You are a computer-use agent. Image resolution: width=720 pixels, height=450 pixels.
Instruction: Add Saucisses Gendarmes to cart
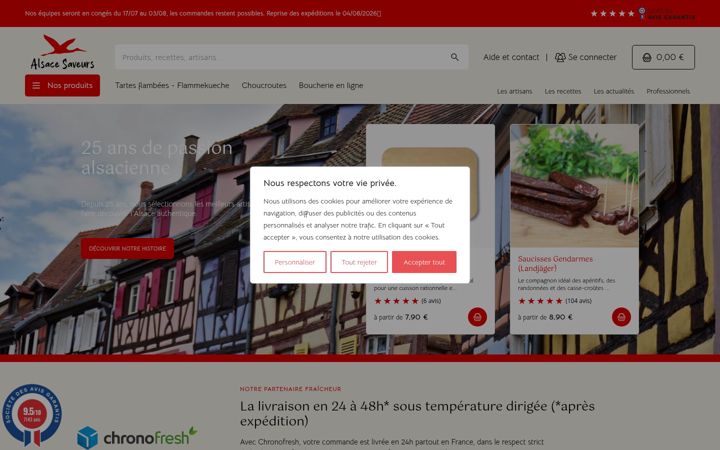click(x=621, y=317)
